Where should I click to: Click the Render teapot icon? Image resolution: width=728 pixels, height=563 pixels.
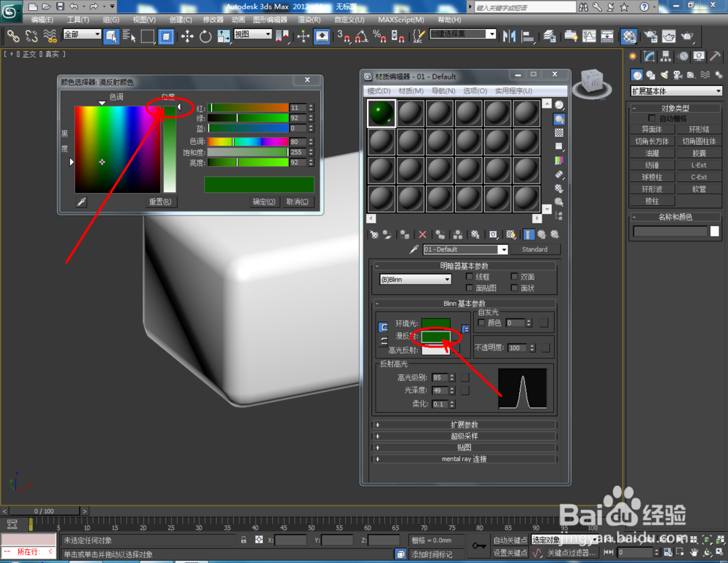pos(687,36)
